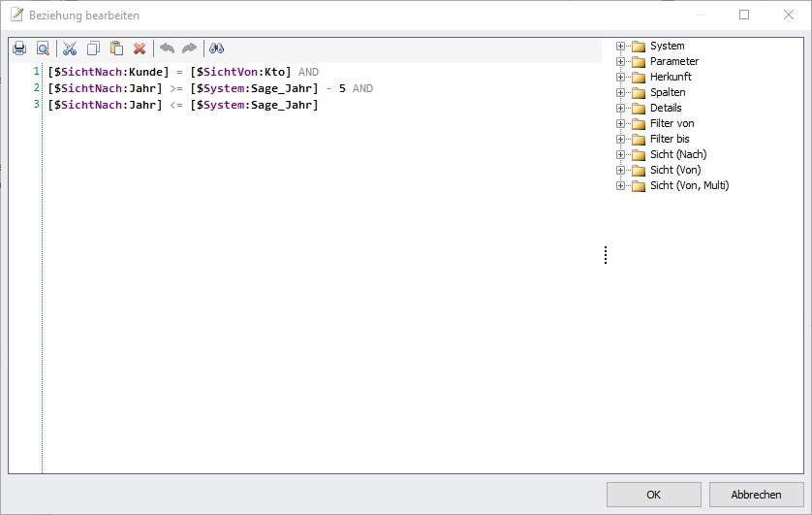Click the Undo arrow icon
This screenshot has height=515, width=812.
[167, 48]
